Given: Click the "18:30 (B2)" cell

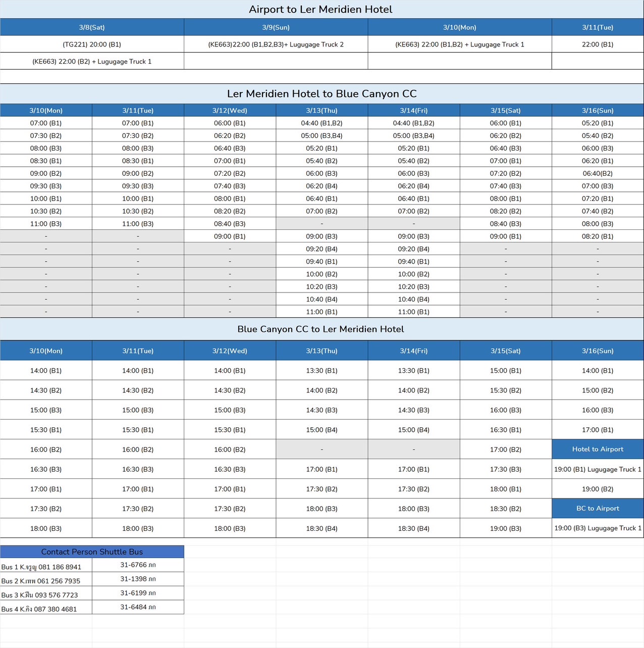Looking at the screenshot, I should [506, 509].
